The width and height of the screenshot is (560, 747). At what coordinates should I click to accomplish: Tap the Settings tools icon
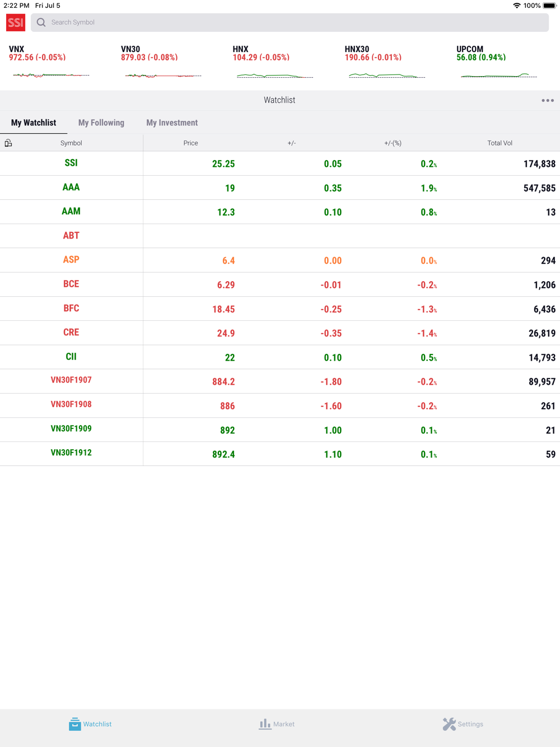449,724
